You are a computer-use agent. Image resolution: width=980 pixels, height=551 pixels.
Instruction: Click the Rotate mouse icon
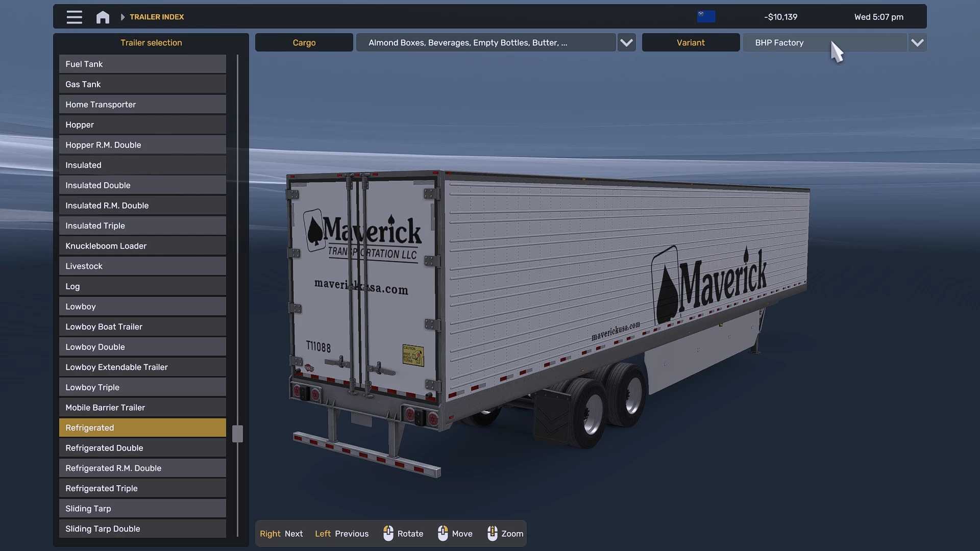click(x=388, y=533)
